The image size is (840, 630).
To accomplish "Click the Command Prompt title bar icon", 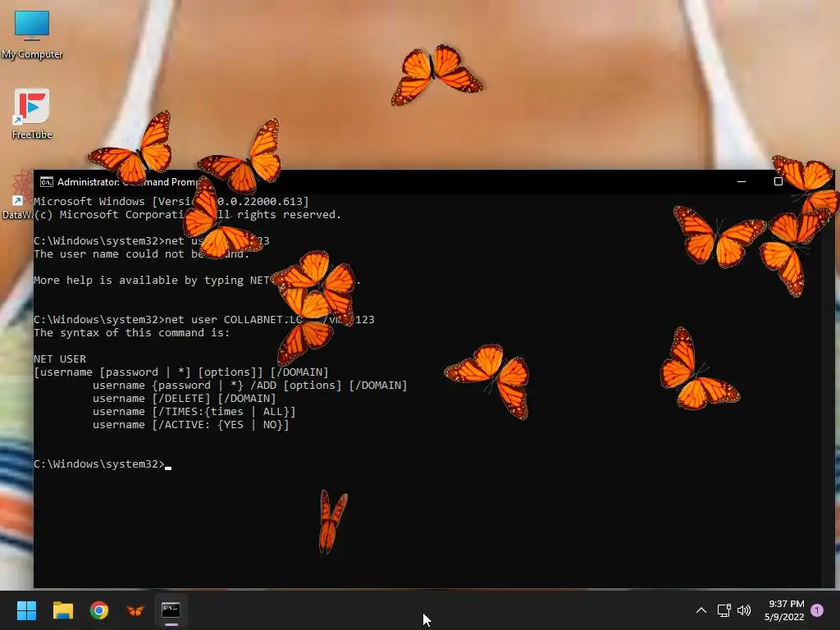I will pos(47,182).
